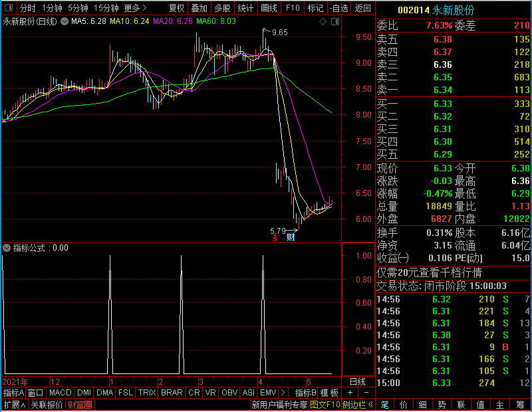Viewport: 532px width, 412px height.
Task: Remove stock via the -自选 button
Action: tap(339, 8)
